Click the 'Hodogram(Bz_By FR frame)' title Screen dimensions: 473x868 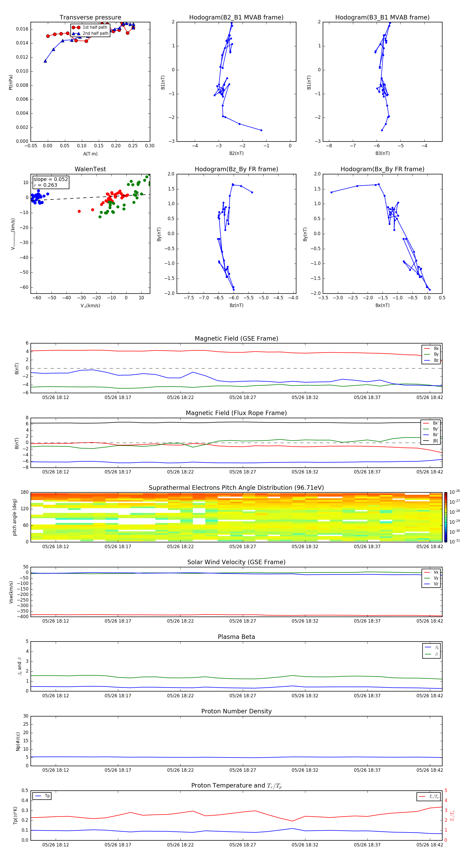(236, 169)
